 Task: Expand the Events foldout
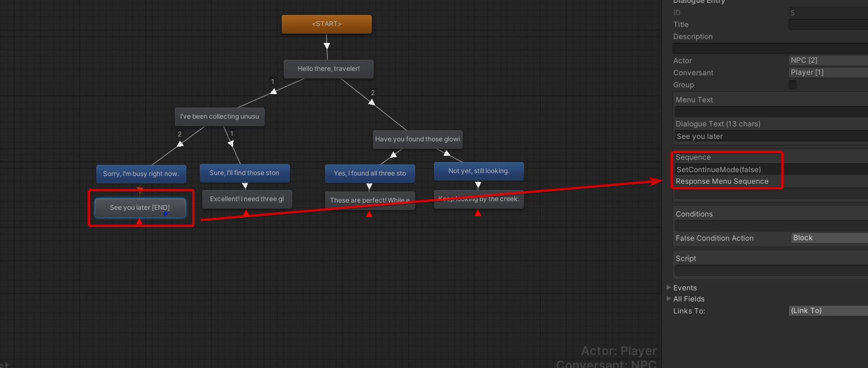pos(669,287)
